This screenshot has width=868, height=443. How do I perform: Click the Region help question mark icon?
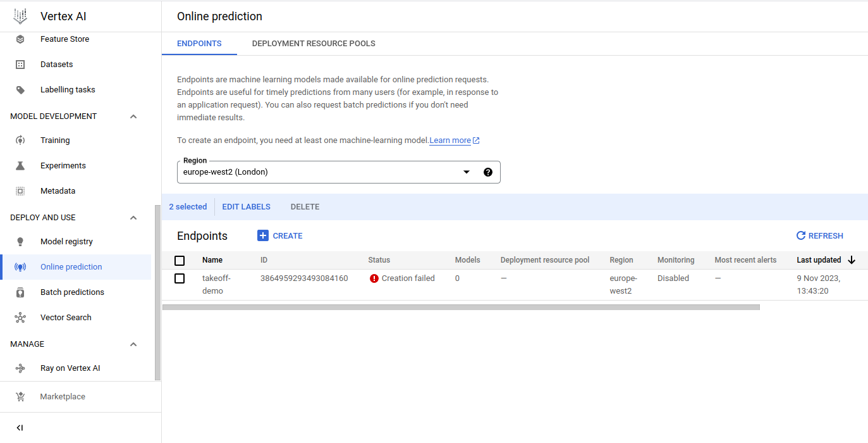[x=487, y=172]
